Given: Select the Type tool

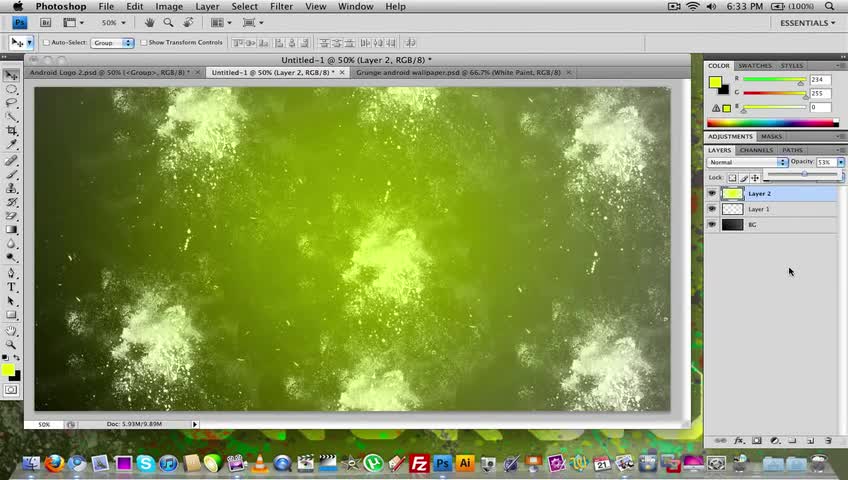Looking at the screenshot, I should tap(11, 287).
